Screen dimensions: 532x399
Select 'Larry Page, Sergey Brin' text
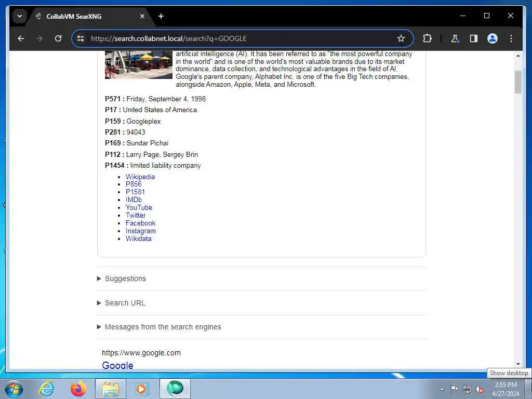pos(162,154)
